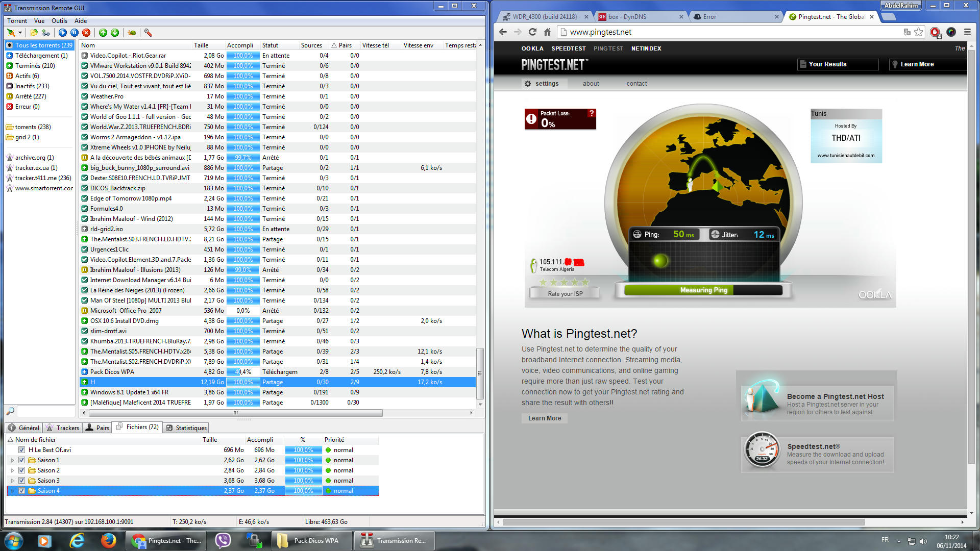Click the add torrent link icon

(x=46, y=33)
